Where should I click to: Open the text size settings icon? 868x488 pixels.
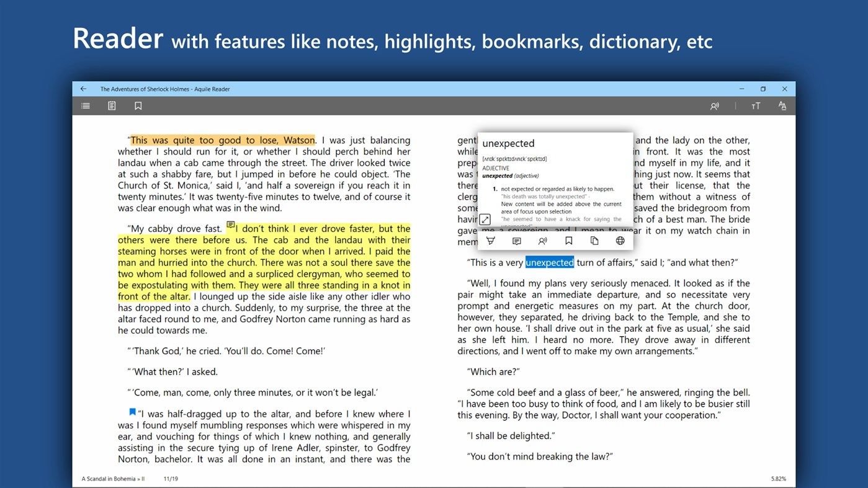(755, 106)
